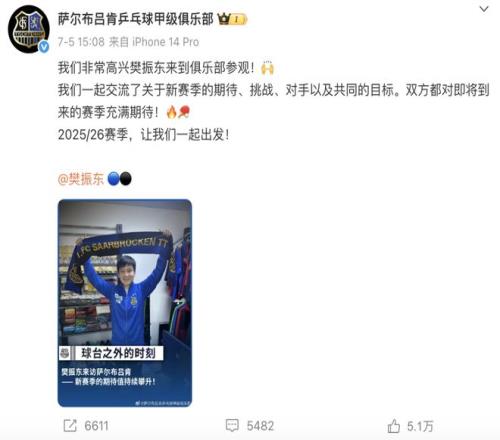Click the blue circle emoji
Screen dimensions: 500x440
(113, 179)
